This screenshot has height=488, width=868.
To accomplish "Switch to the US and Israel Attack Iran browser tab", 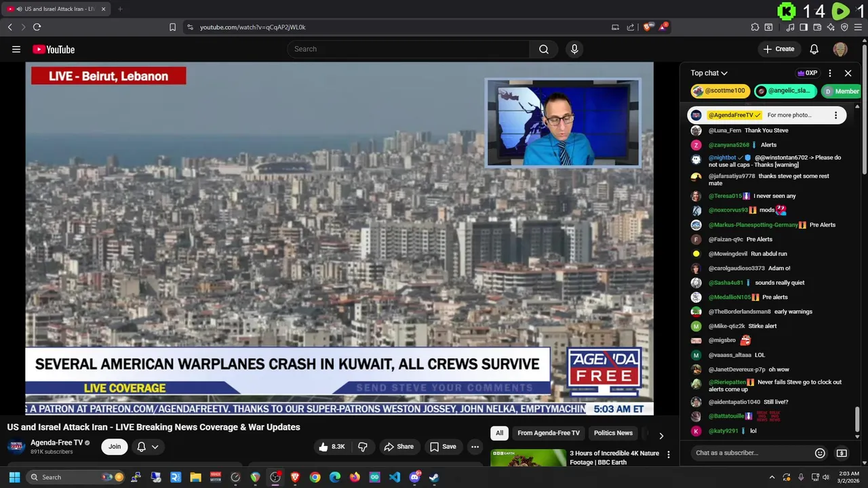I will 54,9.
